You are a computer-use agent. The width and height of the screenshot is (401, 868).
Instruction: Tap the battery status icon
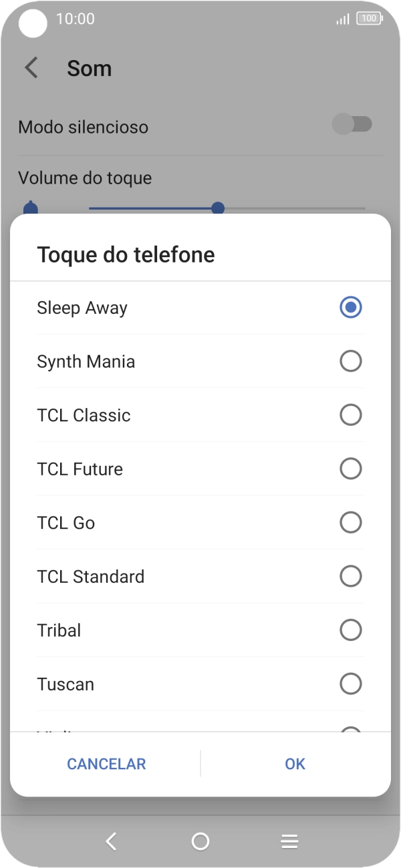(369, 19)
